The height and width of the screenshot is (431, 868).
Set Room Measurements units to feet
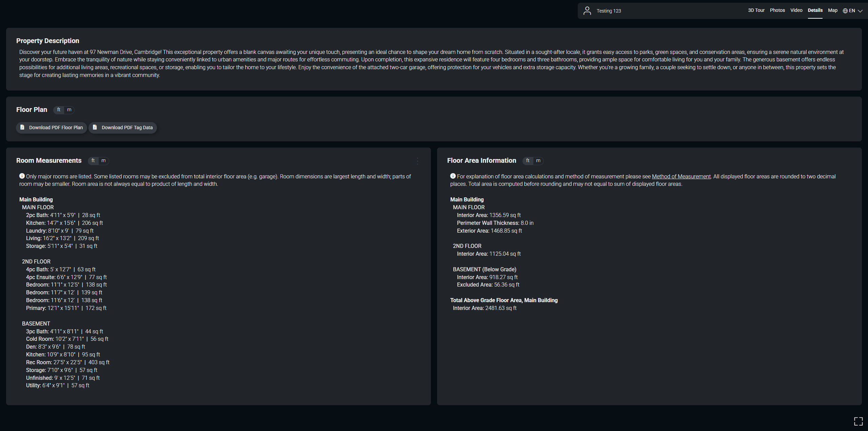pyautogui.click(x=93, y=161)
